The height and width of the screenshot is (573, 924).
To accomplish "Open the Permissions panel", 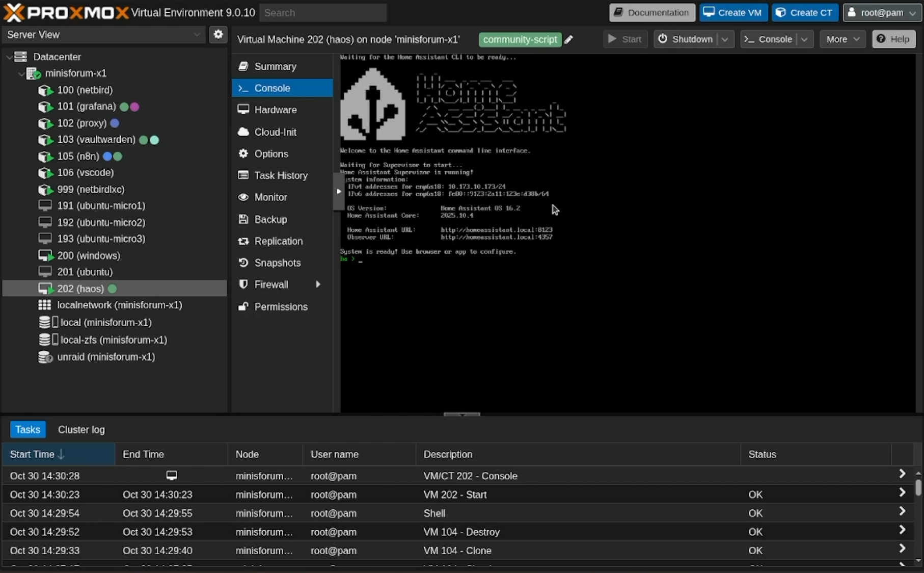I will [x=280, y=306].
